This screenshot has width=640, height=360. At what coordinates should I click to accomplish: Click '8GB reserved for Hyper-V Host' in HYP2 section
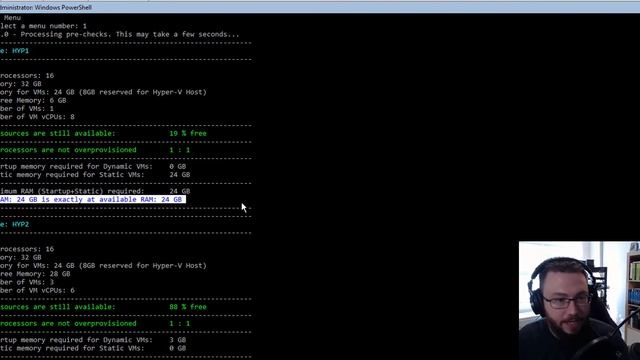(x=143, y=266)
